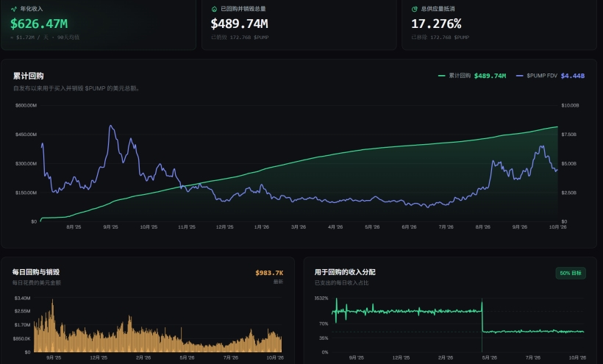This screenshot has width=603, height=364.
Task: Click the 3532% y-axis label
Action: click(x=321, y=299)
